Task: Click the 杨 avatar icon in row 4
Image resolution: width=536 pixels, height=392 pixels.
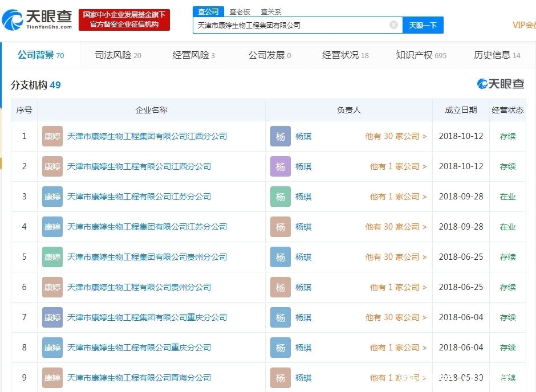Action: pyautogui.click(x=281, y=227)
